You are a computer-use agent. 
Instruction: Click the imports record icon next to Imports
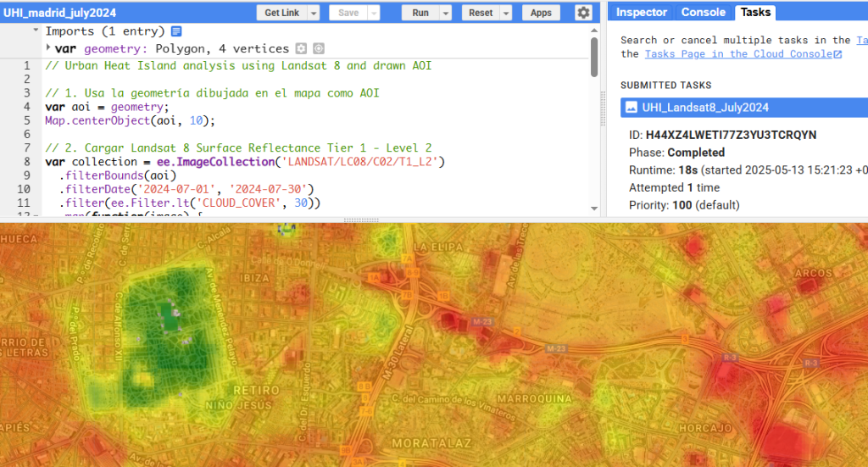(176, 31)
